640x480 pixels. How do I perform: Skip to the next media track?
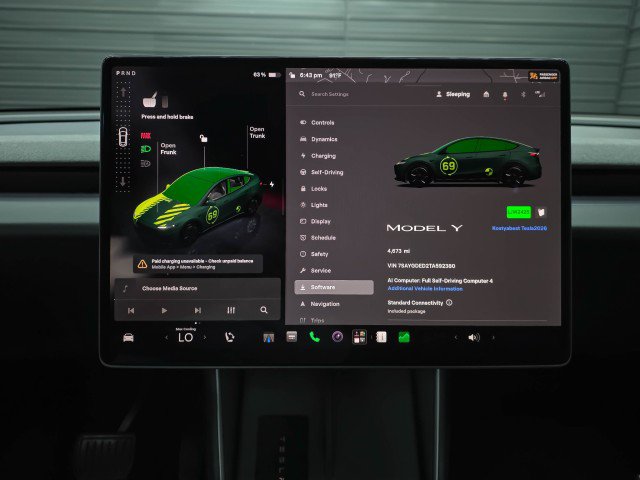198,311
